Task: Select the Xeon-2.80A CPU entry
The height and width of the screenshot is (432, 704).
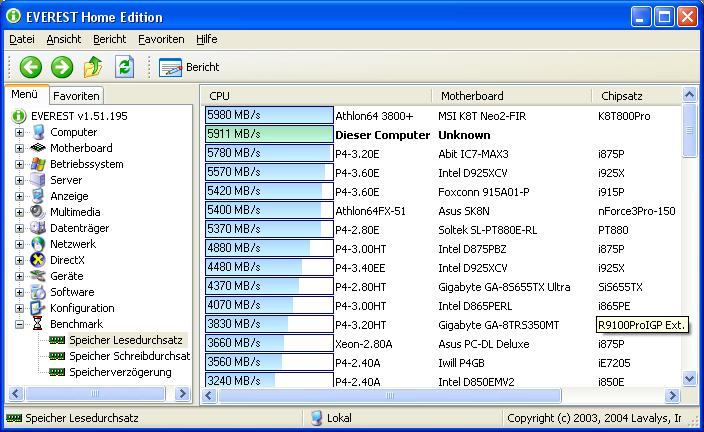Action: 364,344
